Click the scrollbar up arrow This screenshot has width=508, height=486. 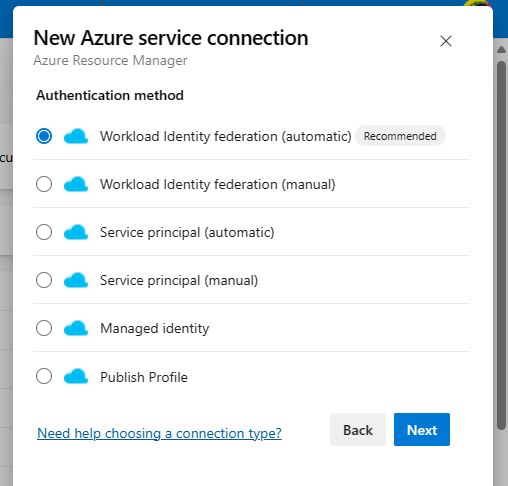coord(501,50)
